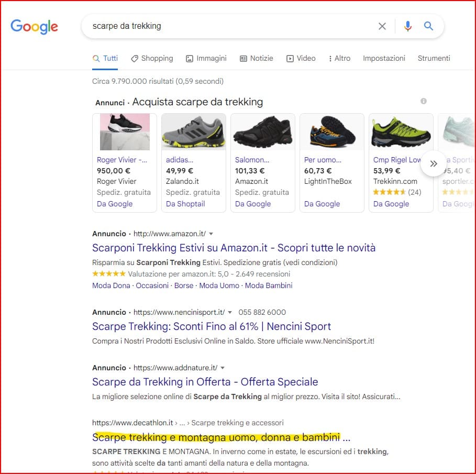This screenshot has width=476, height=474.
Task: Open the 'Moda Bambini' sitelink
Action: point(269,285)
